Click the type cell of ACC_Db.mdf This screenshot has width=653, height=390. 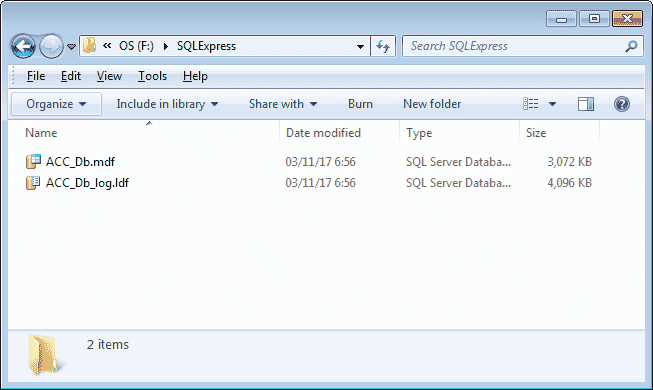(x=459, y=162)
